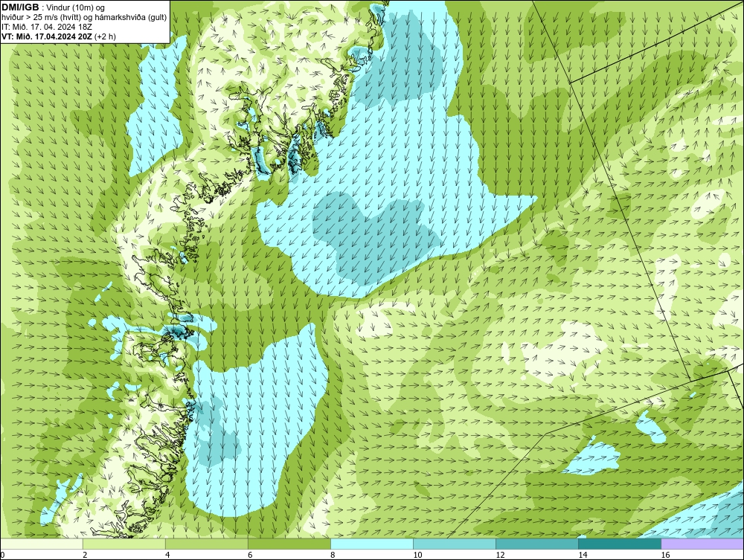The height and width of the screenshot is (560, 744).
Task: Click the 14–16 m/s dark teal legend swatch
Action: [620, 544]
